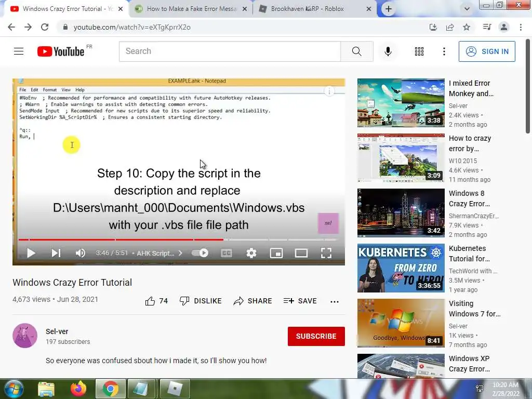Bookmark this page with the star icon

(x=467, y=27)
